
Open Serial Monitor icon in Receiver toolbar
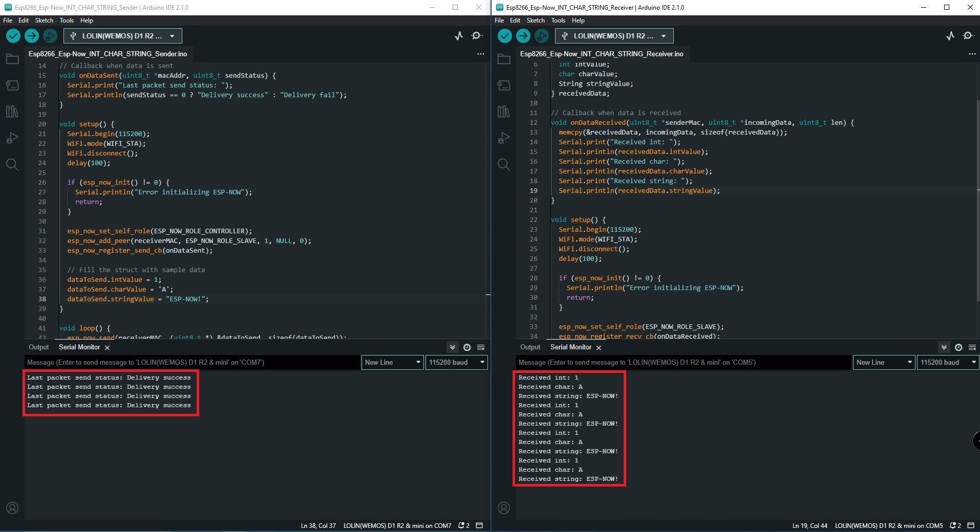pos(968,36)
